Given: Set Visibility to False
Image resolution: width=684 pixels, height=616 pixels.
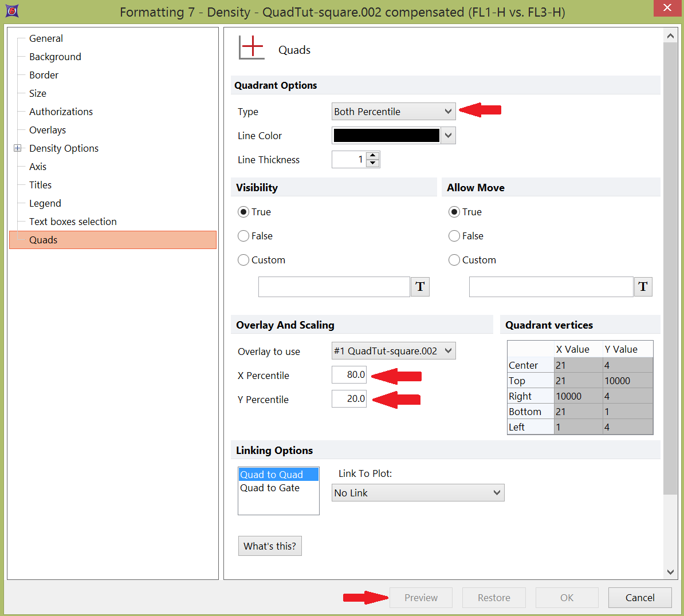Looking at the screenshot, I should 243,236.
